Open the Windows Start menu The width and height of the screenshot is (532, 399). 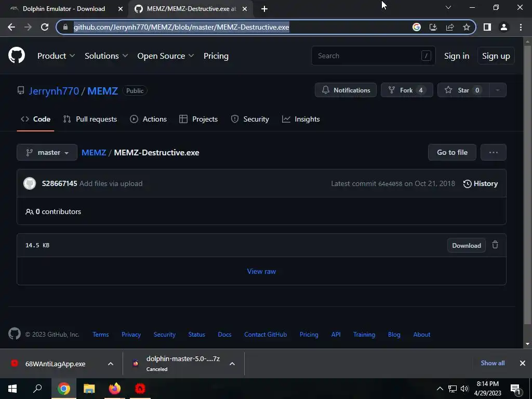pyautogui.click(x=12, y=389)
